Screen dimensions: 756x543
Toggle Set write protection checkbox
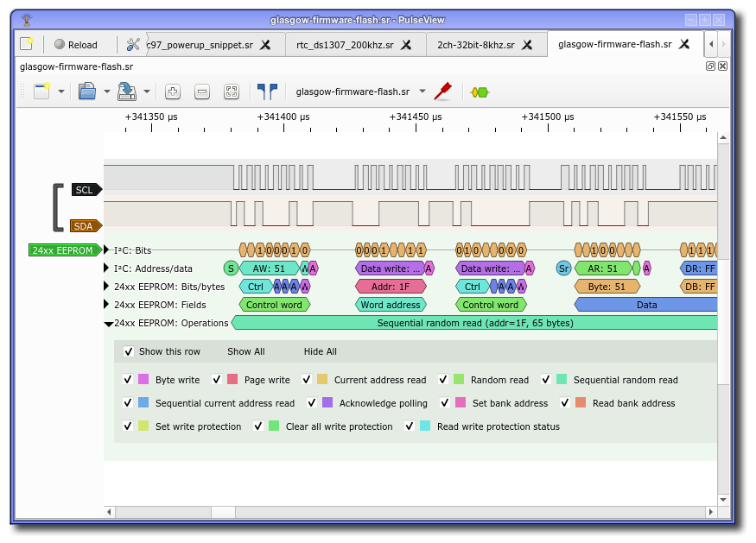[x=128, y=426]
